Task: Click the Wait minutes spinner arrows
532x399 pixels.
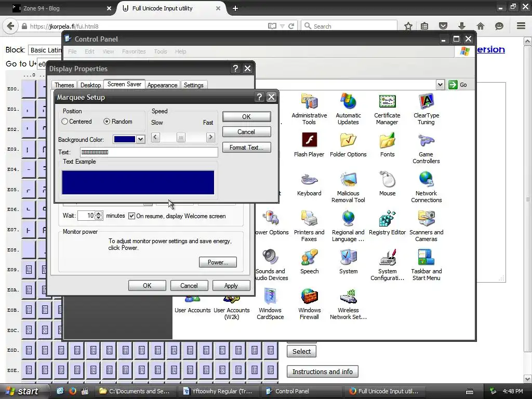Action: click(x=99, y=216)
